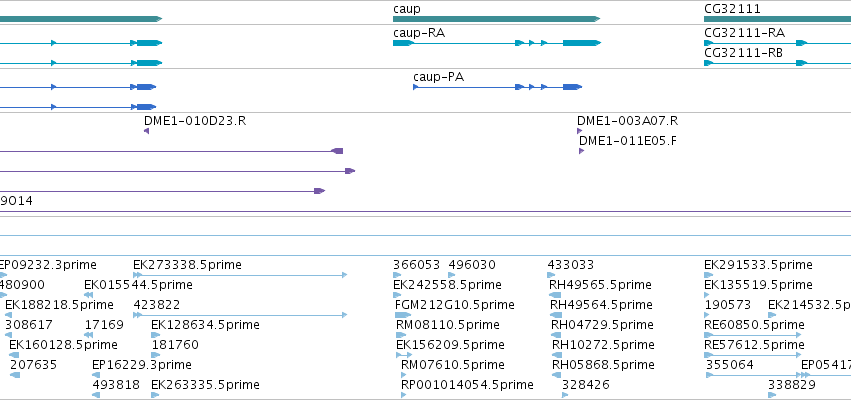Click the CG32111-RB transcript label

coord(744,53)
